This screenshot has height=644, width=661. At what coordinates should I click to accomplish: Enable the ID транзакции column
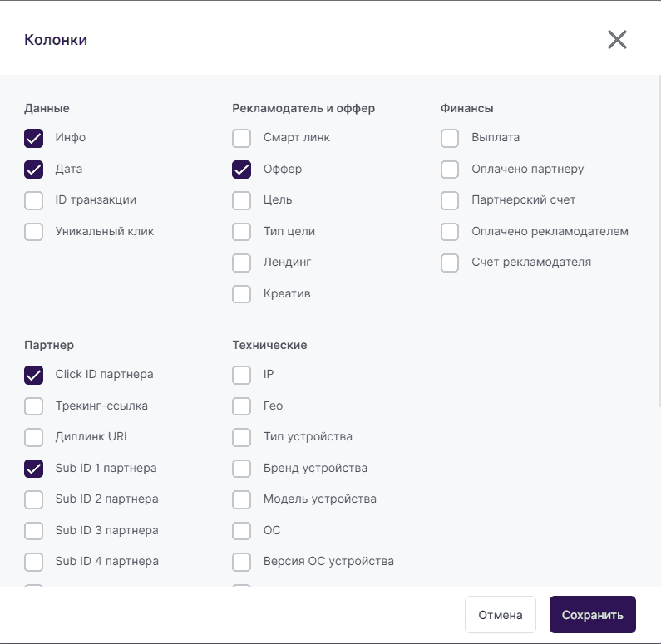[34, 200]
